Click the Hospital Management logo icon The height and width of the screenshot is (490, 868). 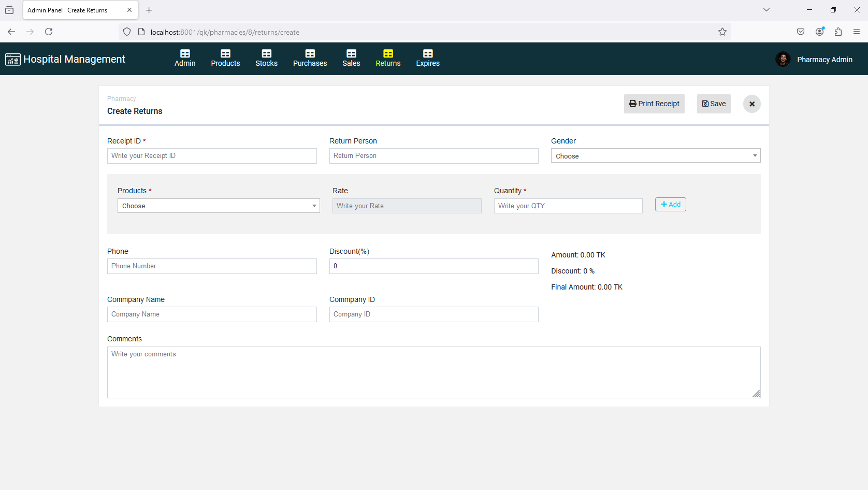(12, 60)
